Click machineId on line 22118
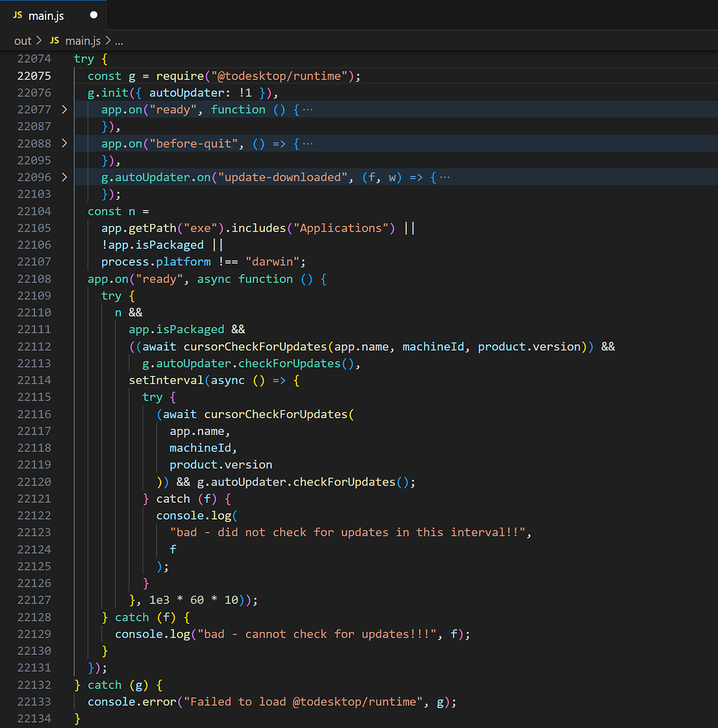This screenshot has height=728, width=718. 200,448
